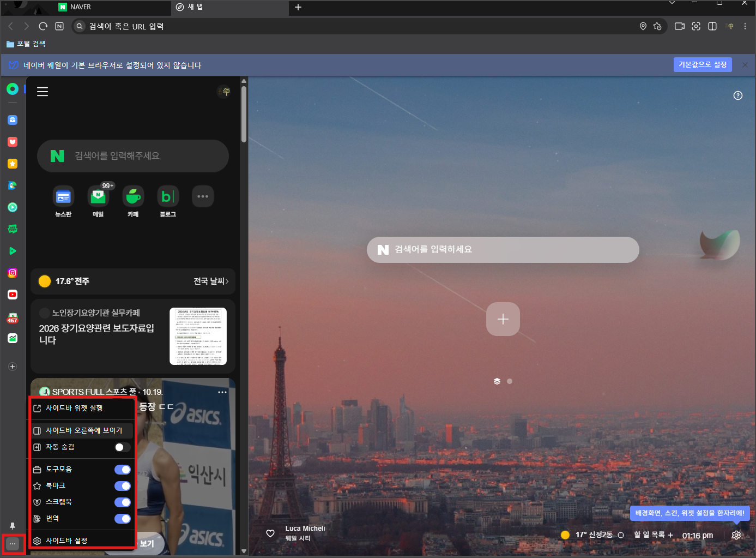Image resolution: width=756 pixels, height=558 pixels.
Task: Open the red Scrapbook sidebar icon
Action: [x=13, y=142]
